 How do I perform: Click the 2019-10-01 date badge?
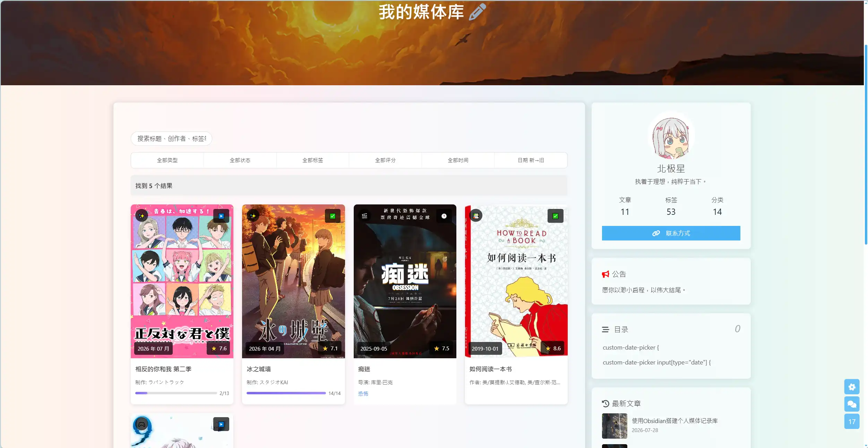point(485,349)
